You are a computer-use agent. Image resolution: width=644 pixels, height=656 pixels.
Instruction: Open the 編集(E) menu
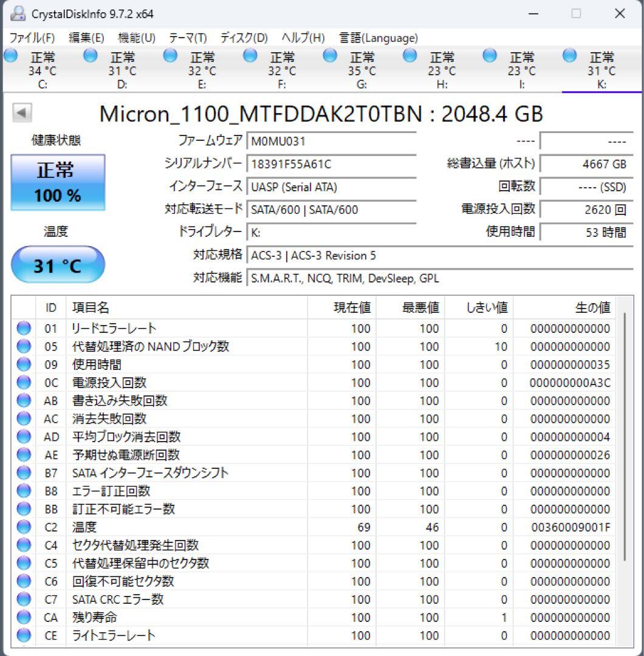coord(86,38)
